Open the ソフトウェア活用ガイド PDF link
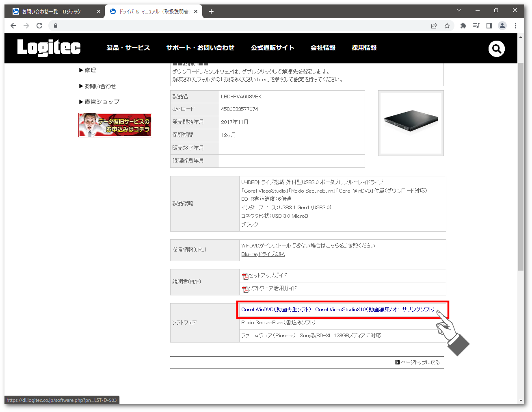The image size is (532, 412). [x=272, y=288]
